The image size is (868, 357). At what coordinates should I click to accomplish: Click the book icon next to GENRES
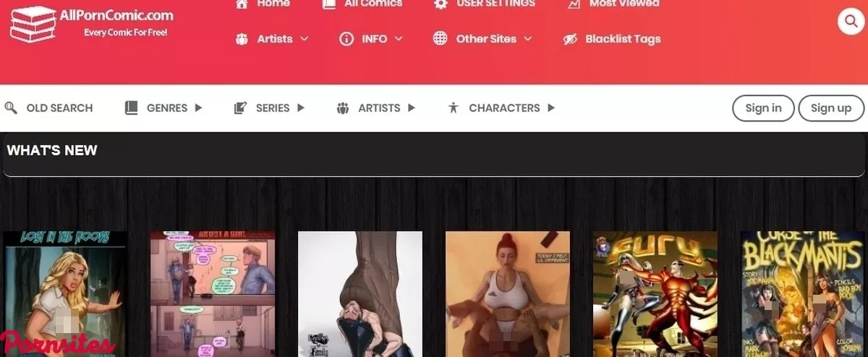point(131,108)
